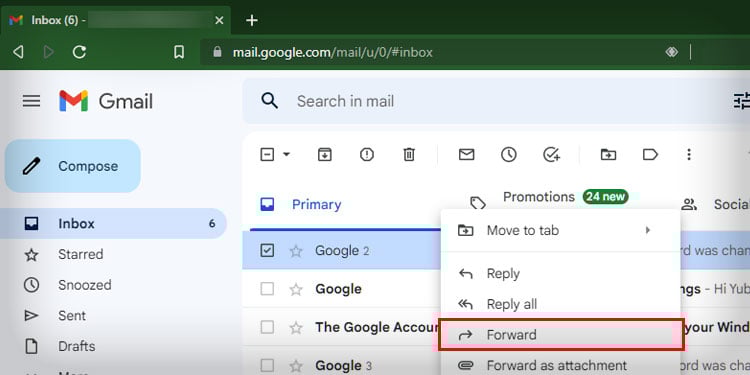Screen dimensions: 750x375
Task: Uncheck the selected Google 2 email
Action: pyautogui.click(x=267, y=251)
